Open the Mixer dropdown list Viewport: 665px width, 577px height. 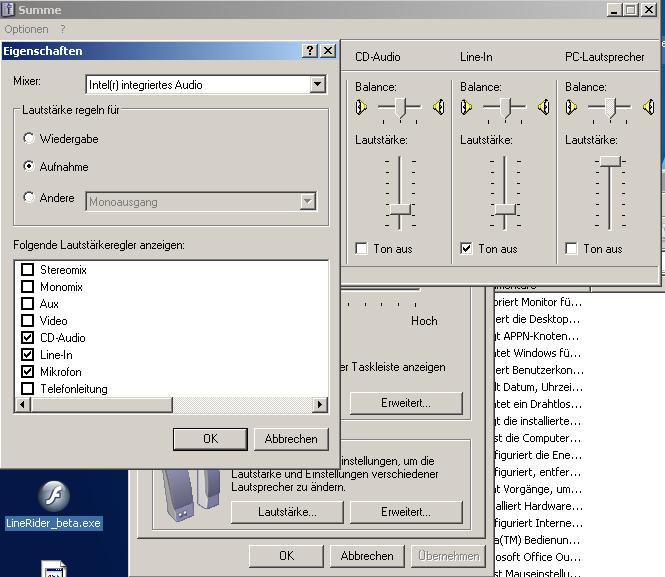coord(318,85)
